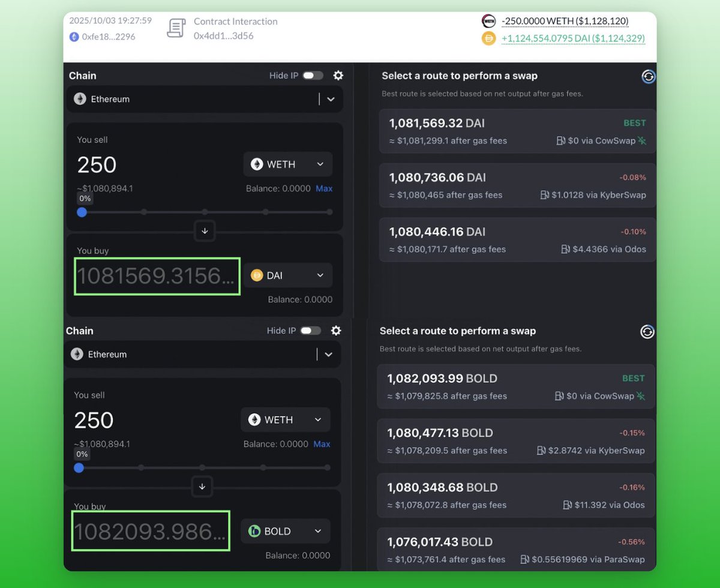Click the DAI token icon in transaction header
Image resolution: width=720 pixels, height=588 pixels.
point(489,38)
